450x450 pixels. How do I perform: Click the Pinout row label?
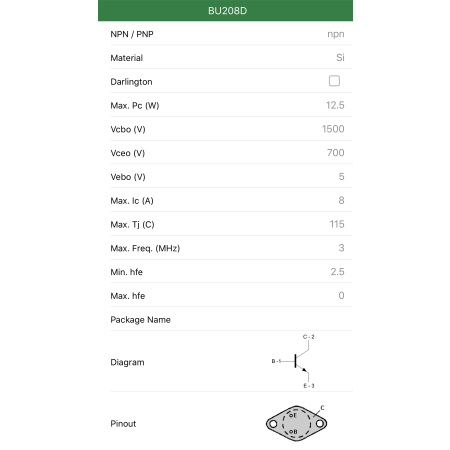pos(123,424)
